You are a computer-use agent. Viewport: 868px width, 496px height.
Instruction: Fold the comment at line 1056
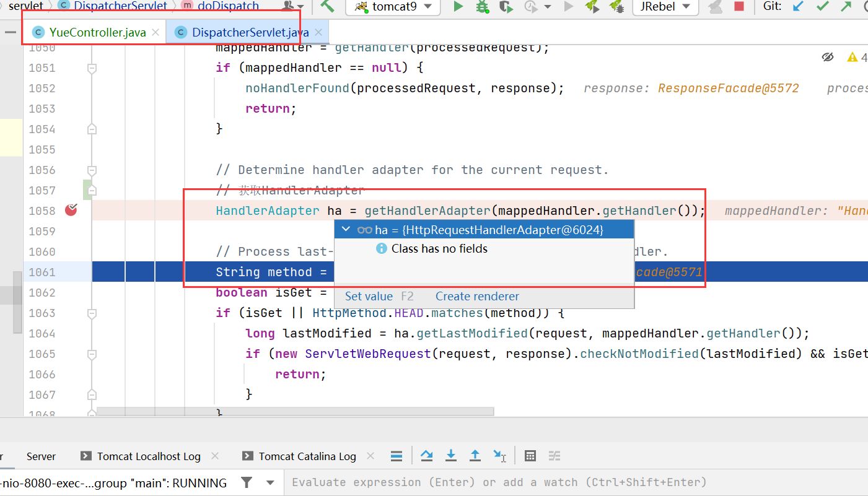92,170
